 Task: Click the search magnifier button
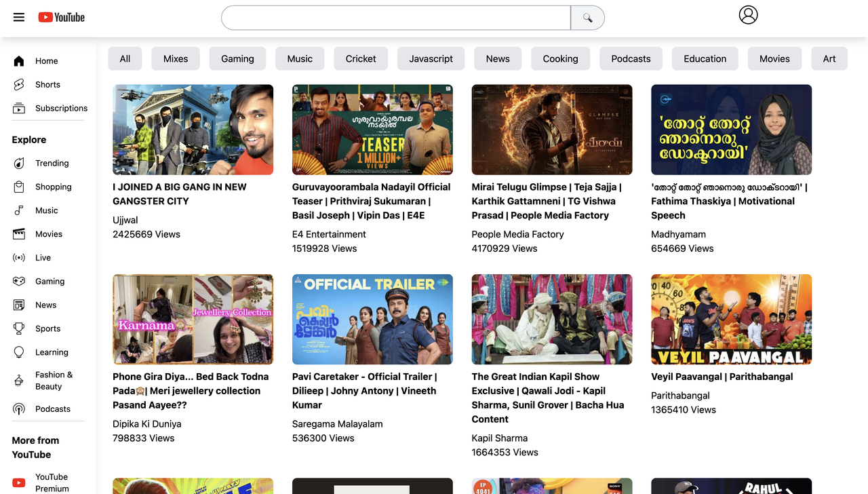pyautogui.click(x=587, y=18)
